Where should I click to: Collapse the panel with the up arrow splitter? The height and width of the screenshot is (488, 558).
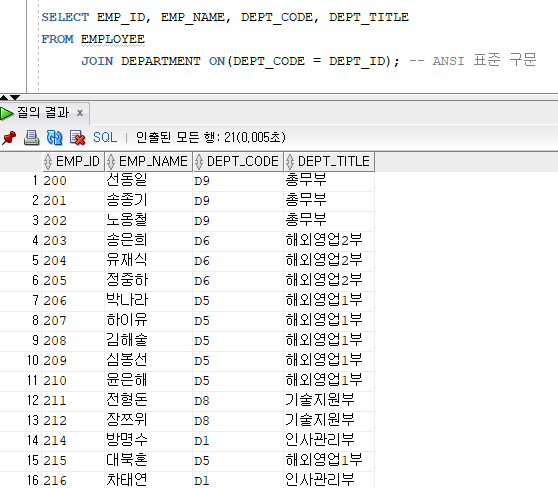click(x=4, y=97)
